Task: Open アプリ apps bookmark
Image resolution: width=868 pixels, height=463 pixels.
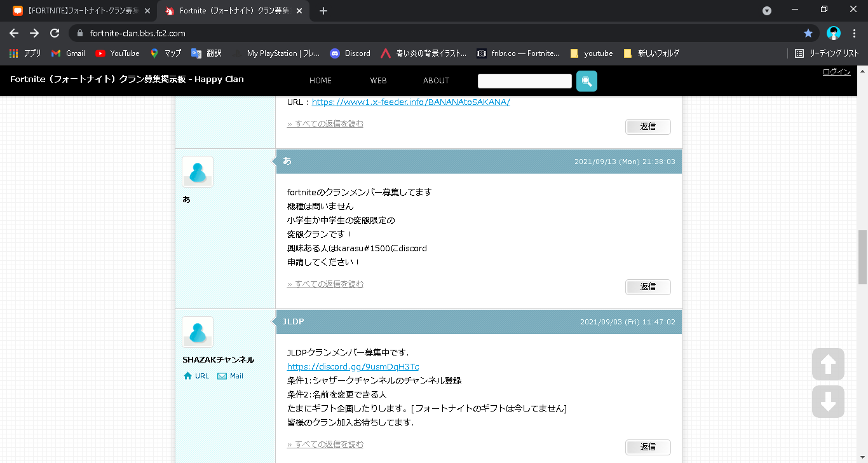Action: pos(25,53)
